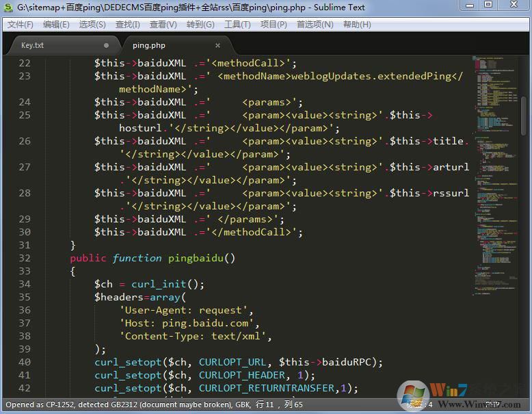Screen dimensions: 532x414
Task: Click the 'array' keyword on line 35
Action: pos(165,297)
